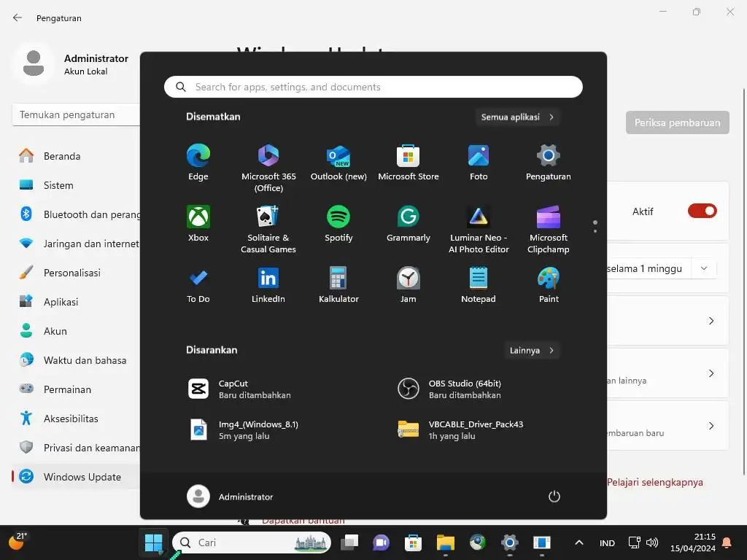Open the Paint app
This screenshot has width=747, height=560.
point(549,285)
